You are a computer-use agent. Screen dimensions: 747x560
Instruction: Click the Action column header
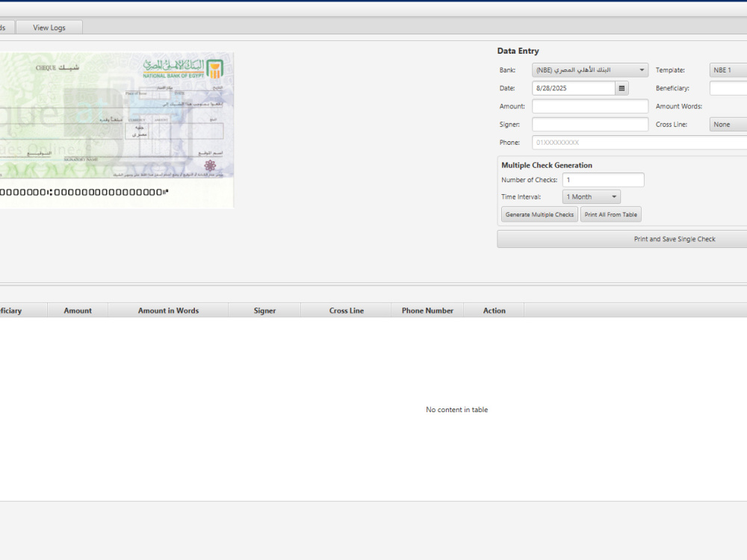pos(494,311)
